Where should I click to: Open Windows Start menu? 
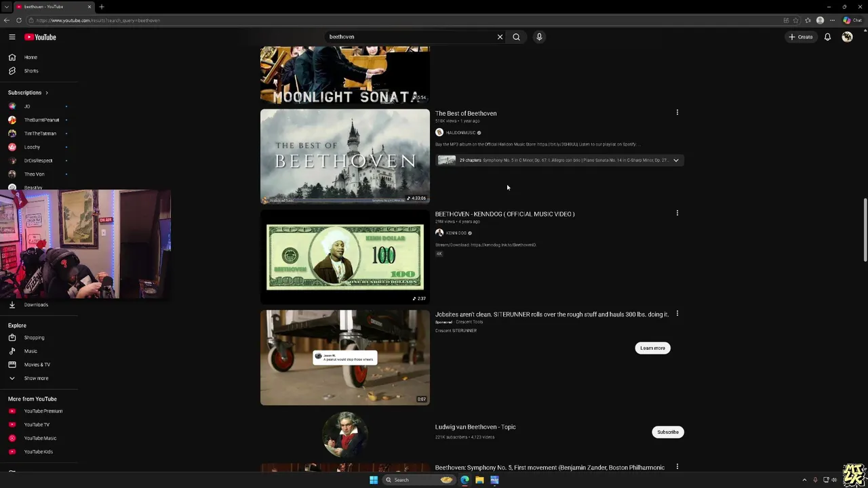click(374, 480)
